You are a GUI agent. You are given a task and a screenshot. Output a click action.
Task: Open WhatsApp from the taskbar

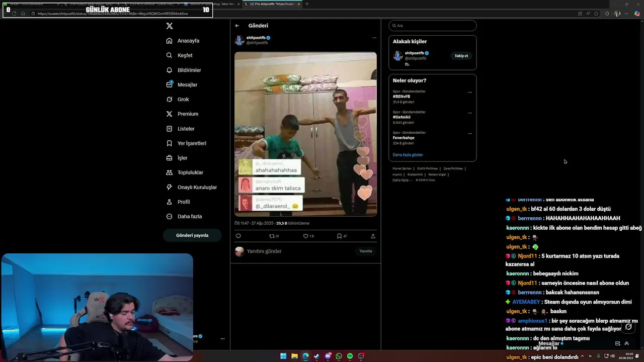point(339,356)
